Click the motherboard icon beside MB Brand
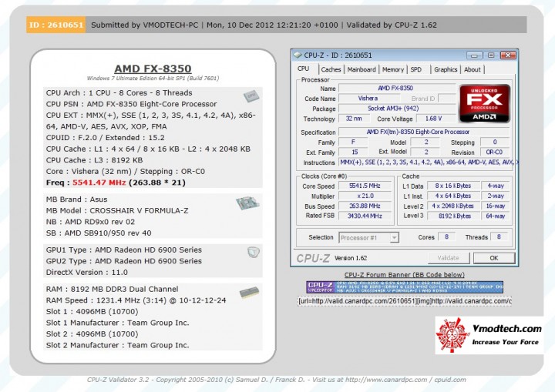555x392 pixels. (x=247, y=203)
